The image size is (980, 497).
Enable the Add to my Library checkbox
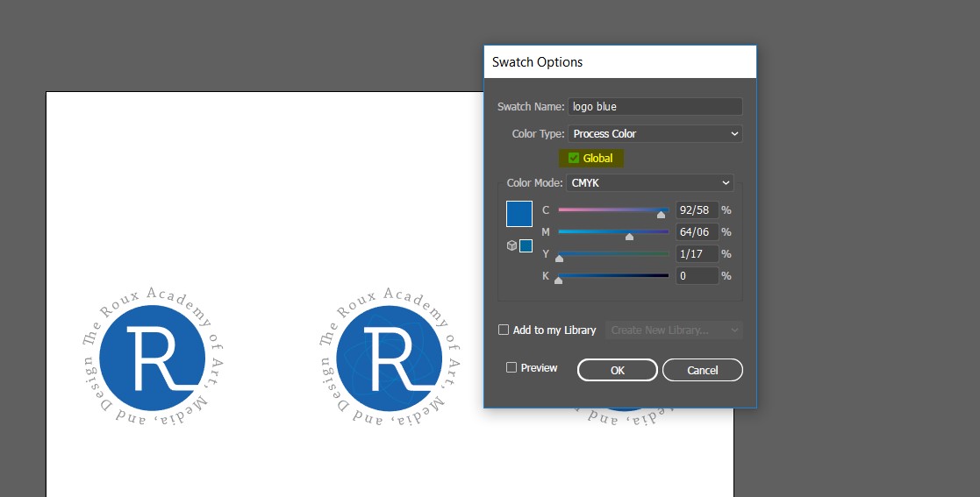tap(504, 330)
